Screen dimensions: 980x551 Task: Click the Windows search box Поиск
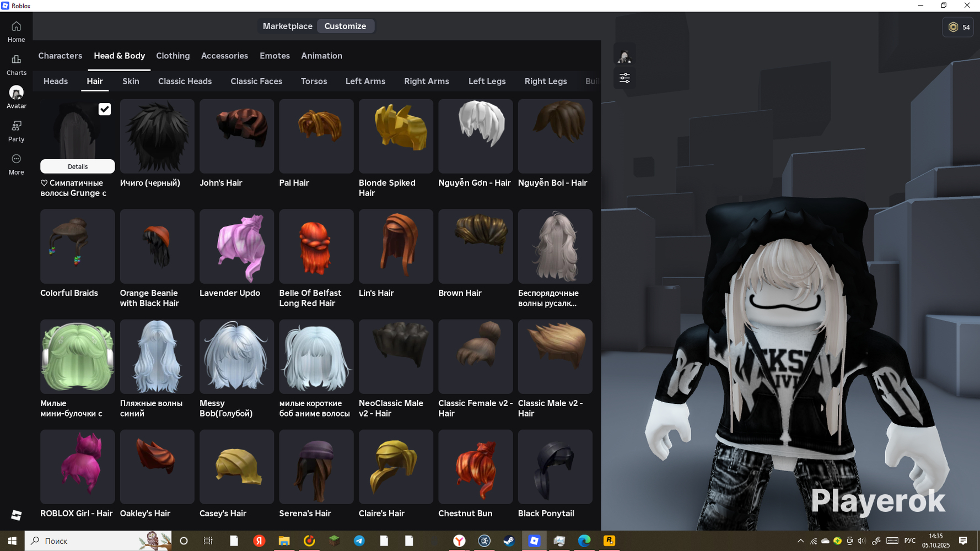click(x=99, y=541)
